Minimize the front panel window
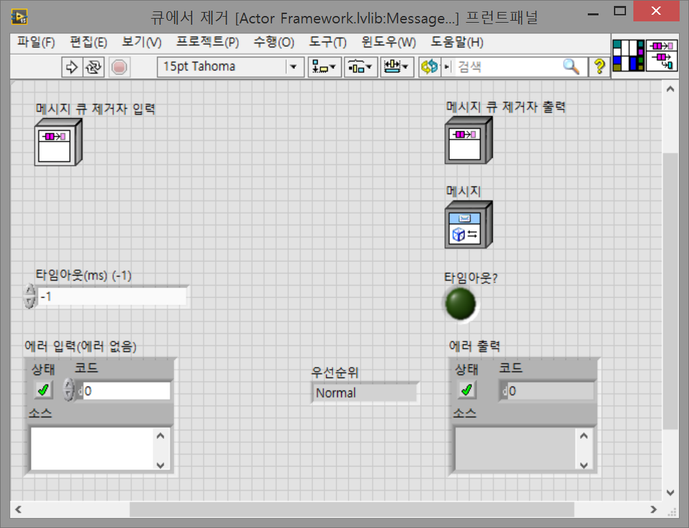 click(593, 13)
